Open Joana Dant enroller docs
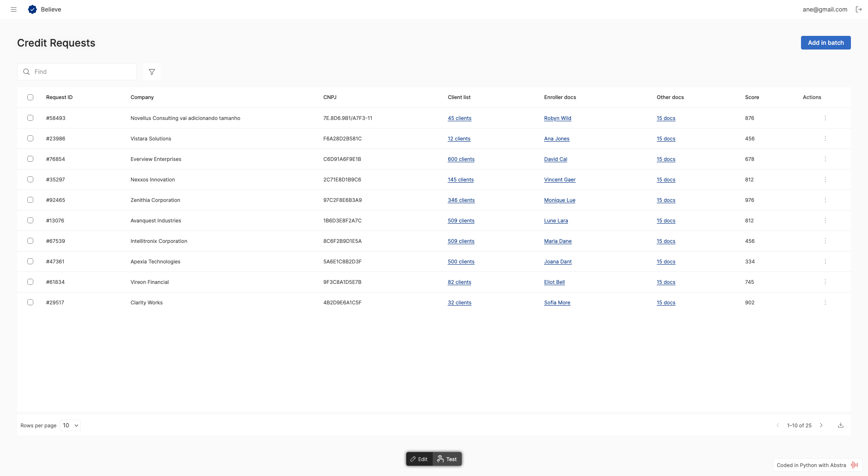 point(558,262)
